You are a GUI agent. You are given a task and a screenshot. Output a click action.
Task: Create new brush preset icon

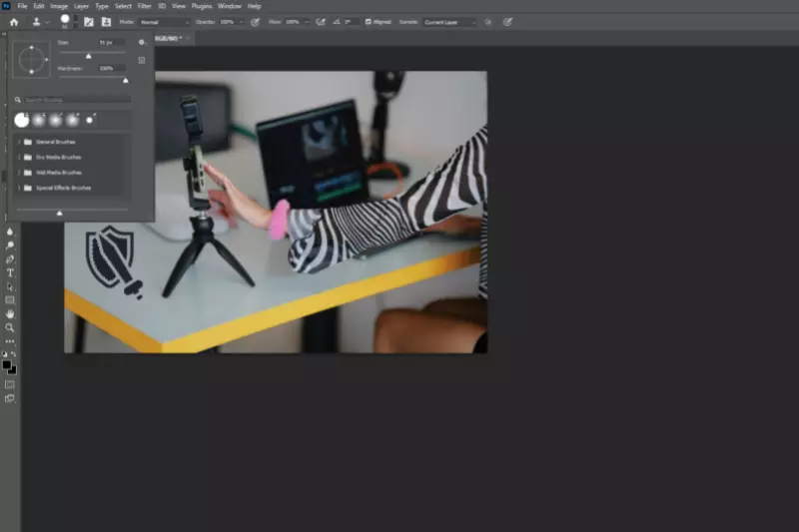tap(142, 60)
